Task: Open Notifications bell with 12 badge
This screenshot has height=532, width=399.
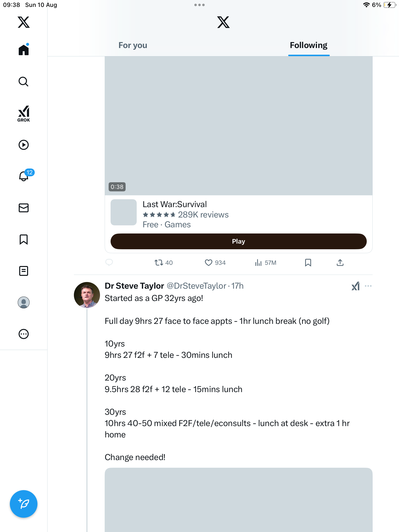Action: [x=24, y=176]
